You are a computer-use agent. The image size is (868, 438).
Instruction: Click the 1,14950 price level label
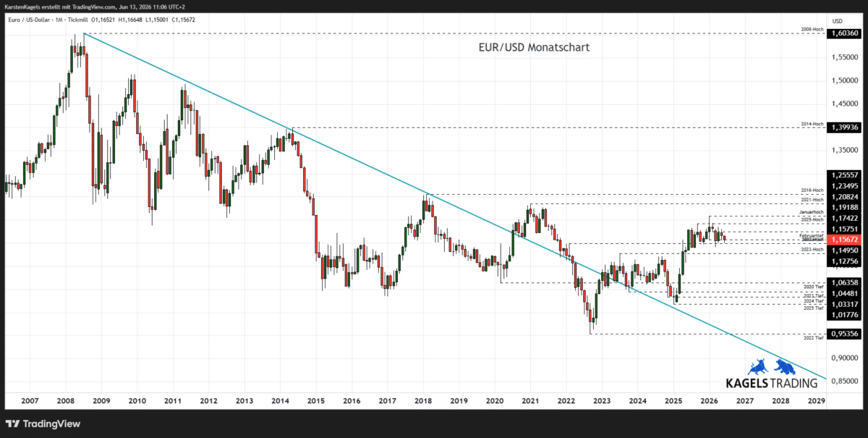tap(845, 250)
